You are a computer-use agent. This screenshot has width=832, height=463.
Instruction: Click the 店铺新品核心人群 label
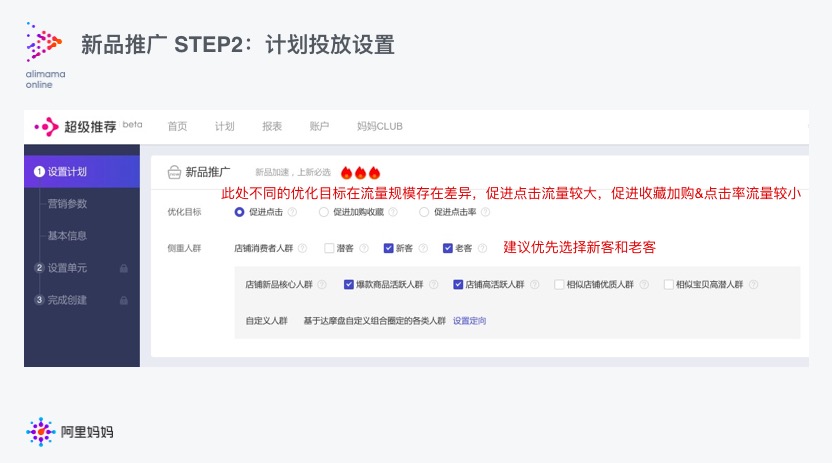(279, 285)
